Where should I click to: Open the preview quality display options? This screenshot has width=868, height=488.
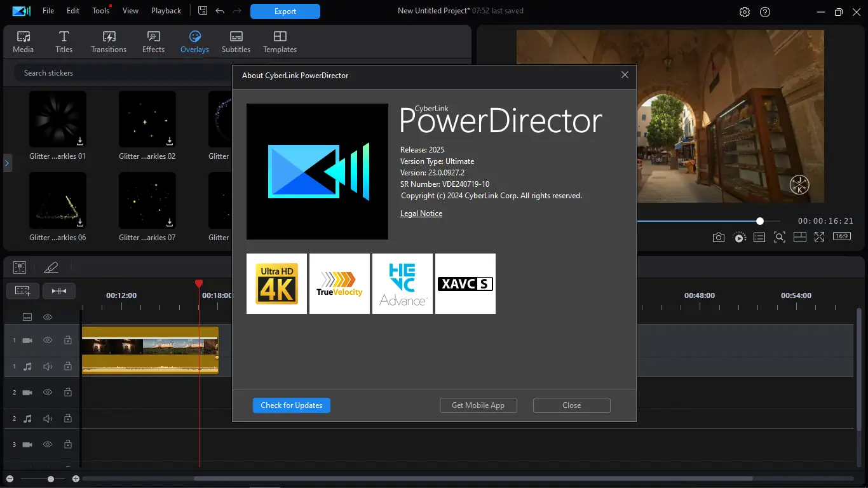pos(759,237)
